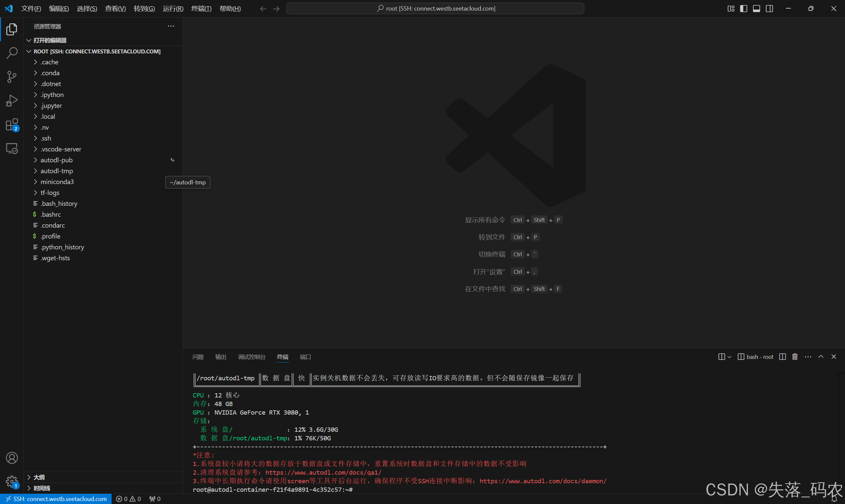Toggle the secondary side bar layout button
The width and height of the screenshot is (845, 504).
(x=769, y=9)
